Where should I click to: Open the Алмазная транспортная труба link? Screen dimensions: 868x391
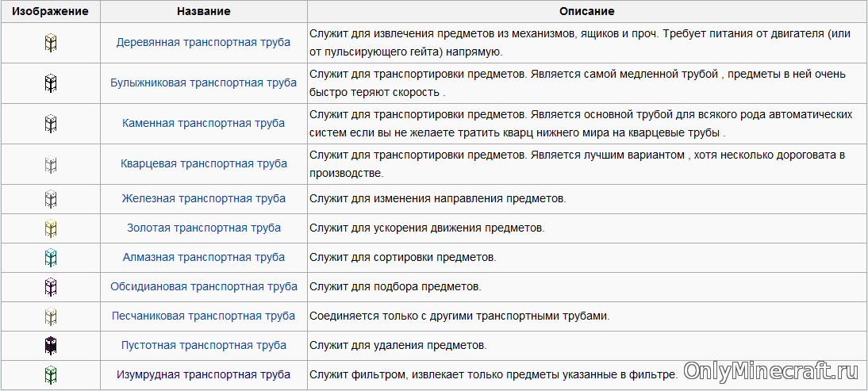tap(203, 257)
